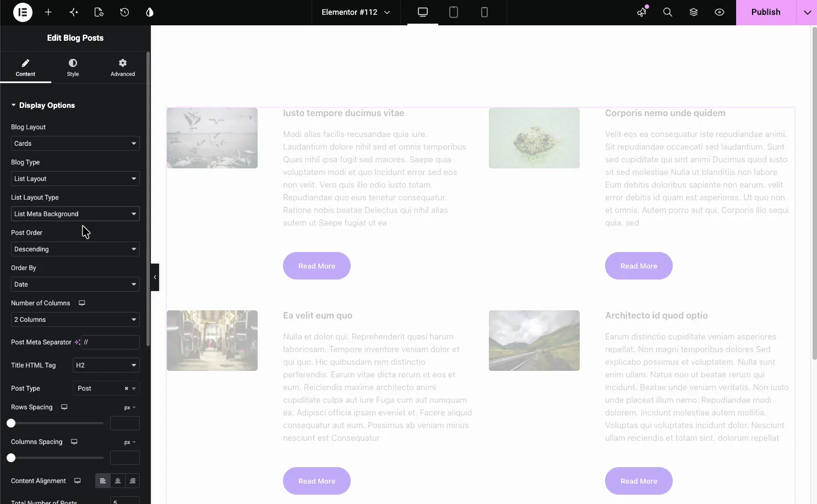Image resolution: width=817 pixels, height=504 pixels.
Task: Open the Columns Spacing px unit selector
Action: [x=130, y=442]
